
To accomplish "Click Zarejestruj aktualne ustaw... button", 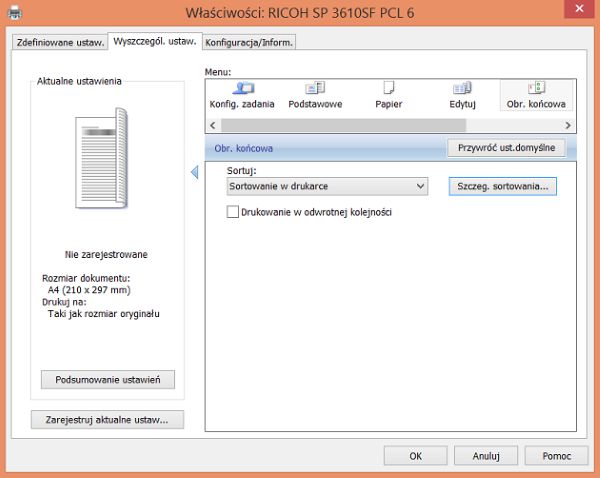I will pos(107,420).
